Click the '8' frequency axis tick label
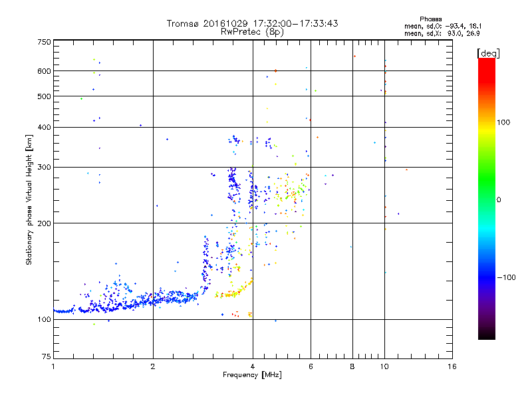This screenshot has width=532, height=399. coord(352,366)
